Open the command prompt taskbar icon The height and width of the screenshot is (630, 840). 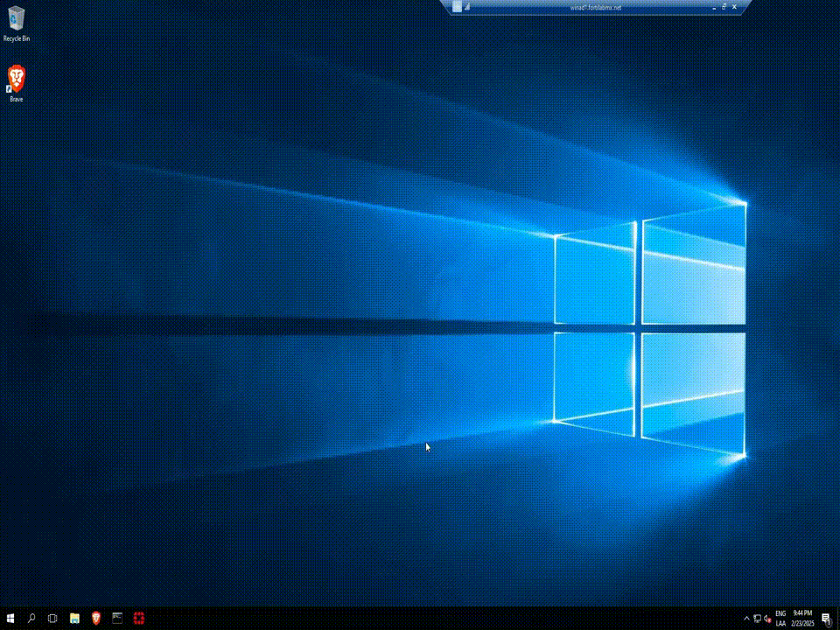117,619
